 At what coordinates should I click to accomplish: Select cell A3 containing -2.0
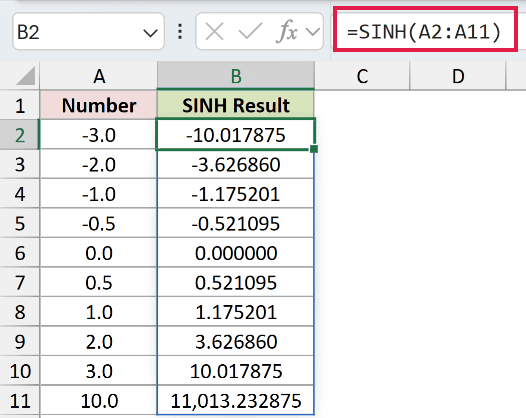coord(98,164)
